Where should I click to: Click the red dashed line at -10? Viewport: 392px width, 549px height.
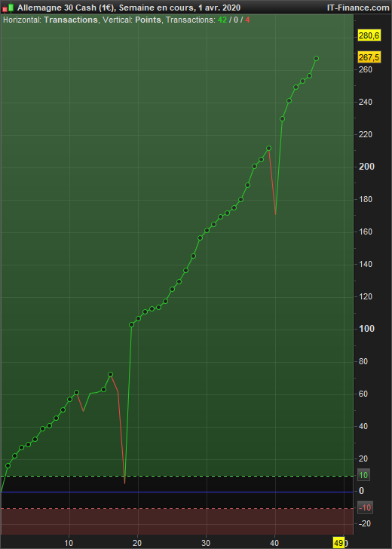pyautogui.click(x=176, y=508)
